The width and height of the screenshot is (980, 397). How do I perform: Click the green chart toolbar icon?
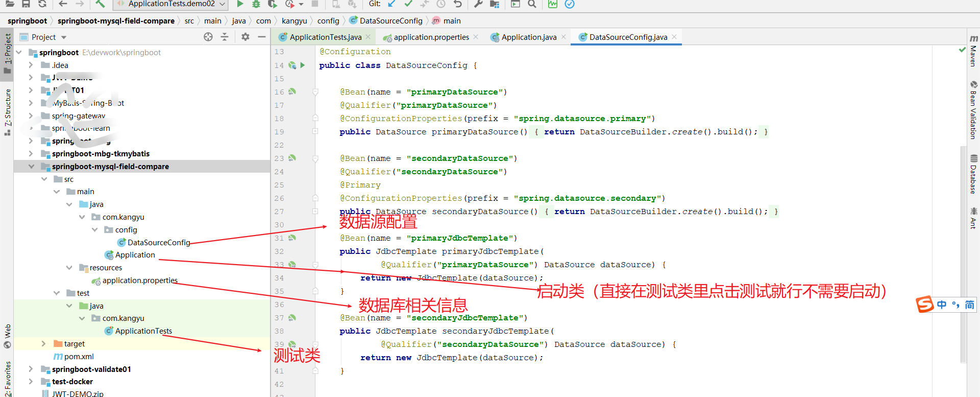point(553,4)
